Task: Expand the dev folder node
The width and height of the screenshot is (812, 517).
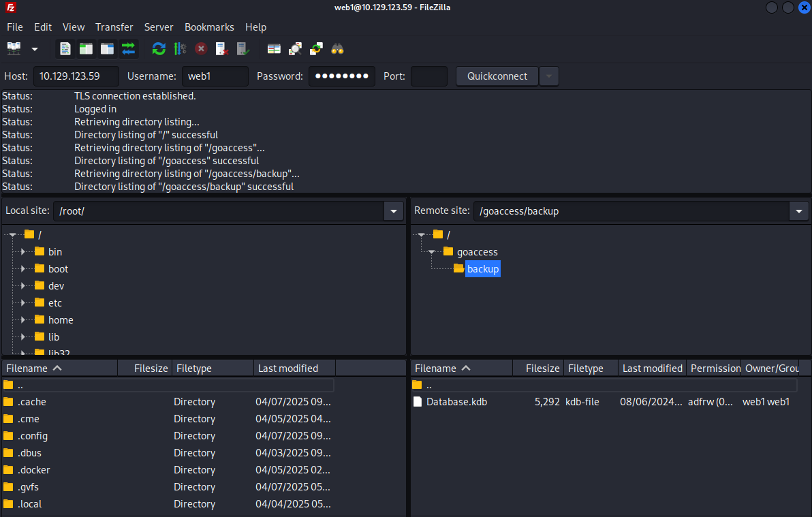Action: [22, 286]
